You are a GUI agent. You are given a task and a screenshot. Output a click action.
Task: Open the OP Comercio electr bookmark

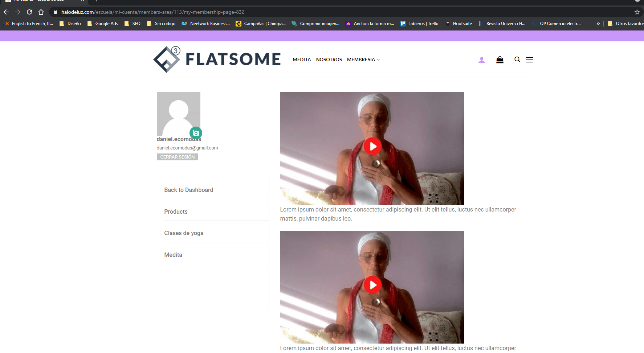[x=556, y=24]
